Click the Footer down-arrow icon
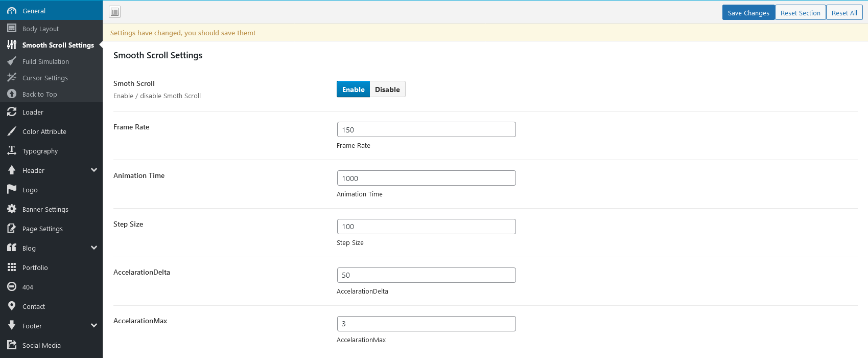 12,325
